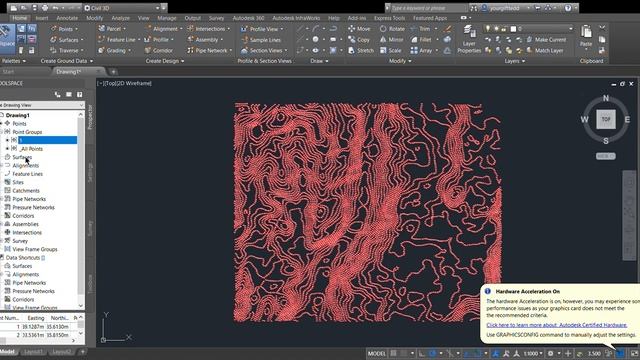Click the TOP face of ViewCube
Image resolution: width=640 pixels, height=360 pixels.
pos(606,119)
